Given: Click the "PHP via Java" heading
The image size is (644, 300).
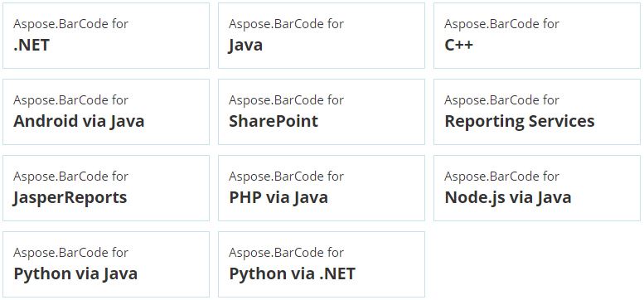Looking at the screenshot, I should pyautogui.click(x=278, y=197).
